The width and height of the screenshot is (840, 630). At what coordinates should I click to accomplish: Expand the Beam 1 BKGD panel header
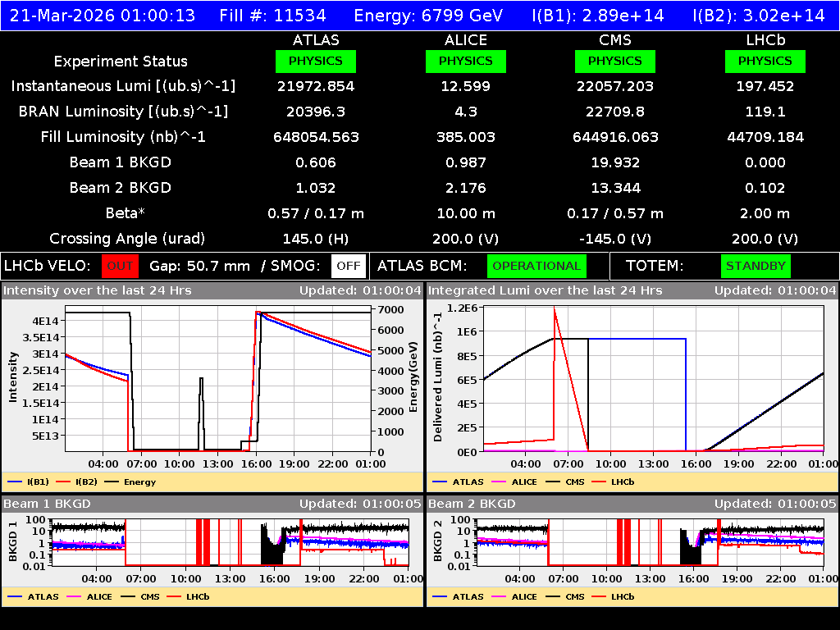point(49,504)
